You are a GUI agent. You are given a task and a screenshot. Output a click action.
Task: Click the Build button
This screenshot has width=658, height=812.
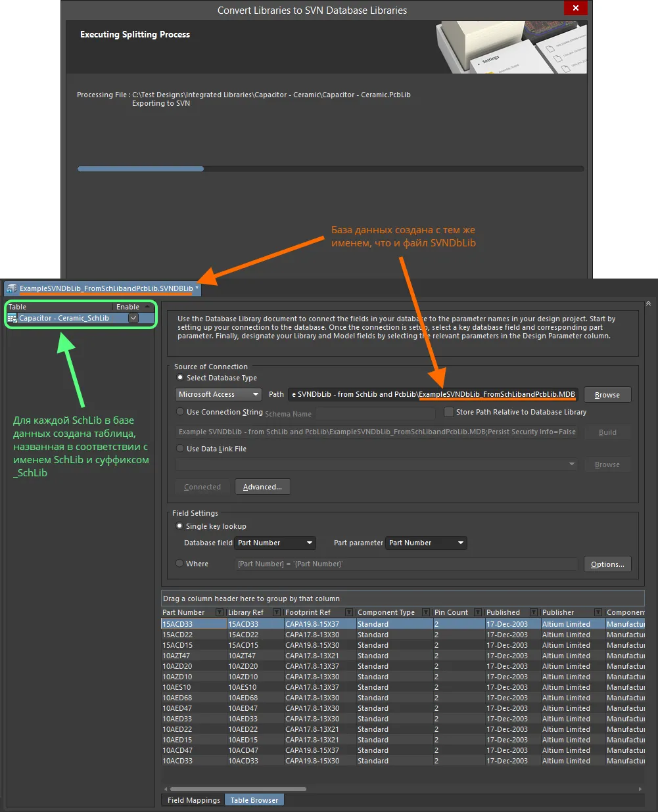[x=607, y=432]
